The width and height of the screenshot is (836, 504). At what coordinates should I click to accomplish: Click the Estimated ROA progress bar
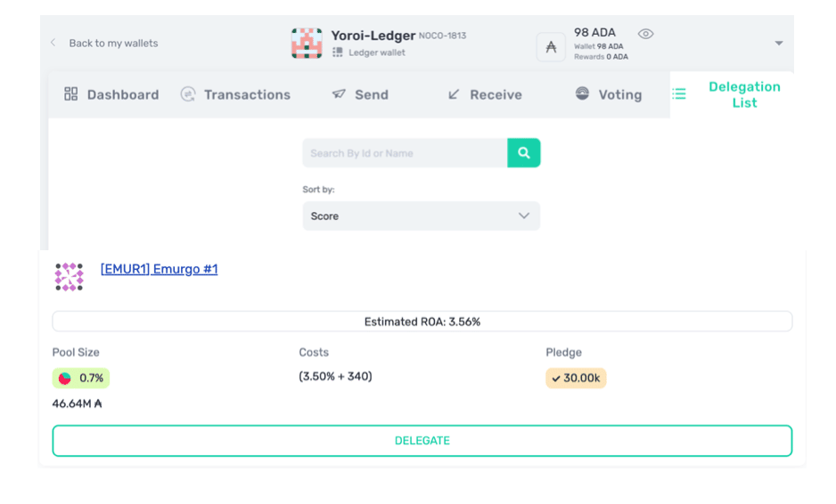[422, 321]
